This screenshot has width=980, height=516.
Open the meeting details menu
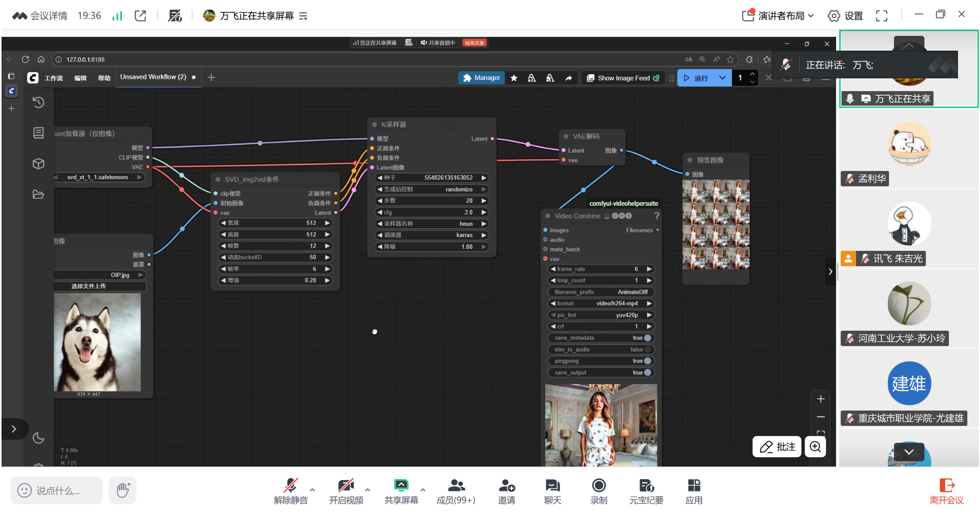coord(40,16)
